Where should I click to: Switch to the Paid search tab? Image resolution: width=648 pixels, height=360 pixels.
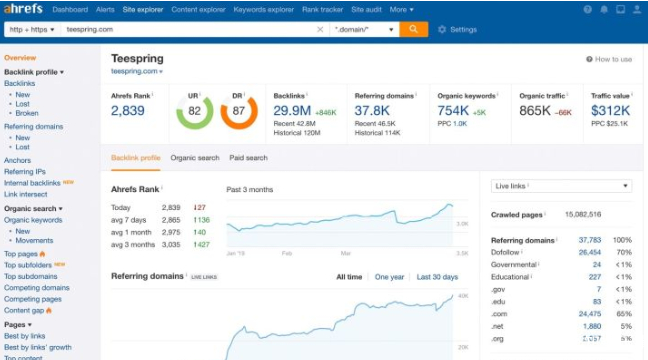[248, 158]
